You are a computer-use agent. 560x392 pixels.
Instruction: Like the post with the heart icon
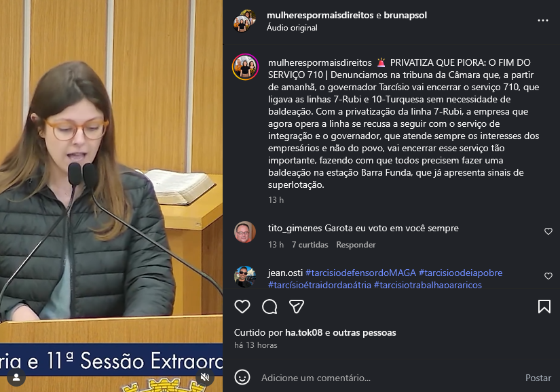[x=242, y=307]
